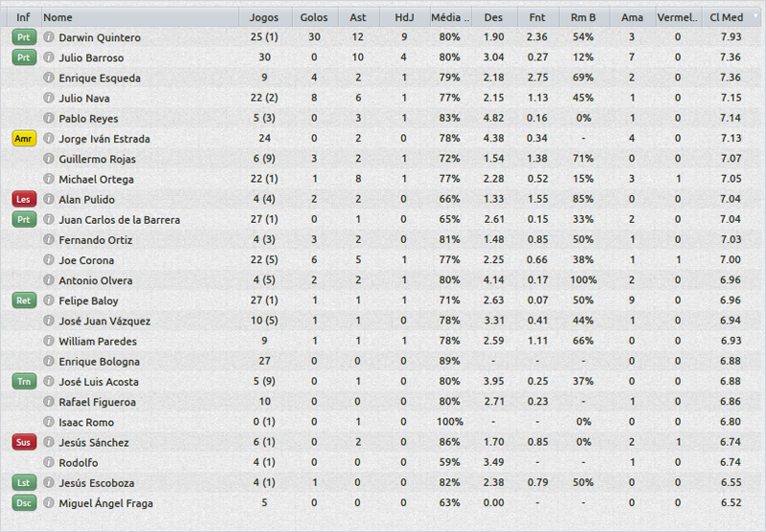Click the info icon for Enrique Bologna
The image size is (766, 532).
49,362
